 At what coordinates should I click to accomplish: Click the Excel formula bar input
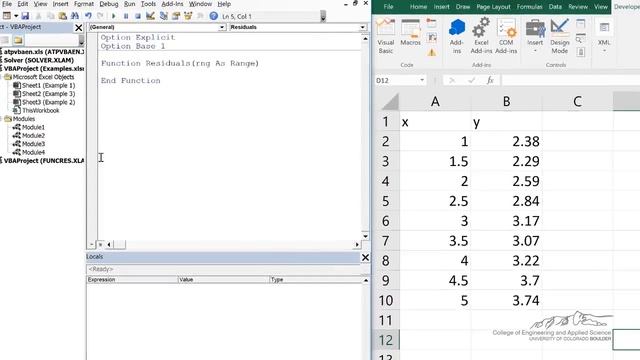pyautogui.click(x=571, y=80)
